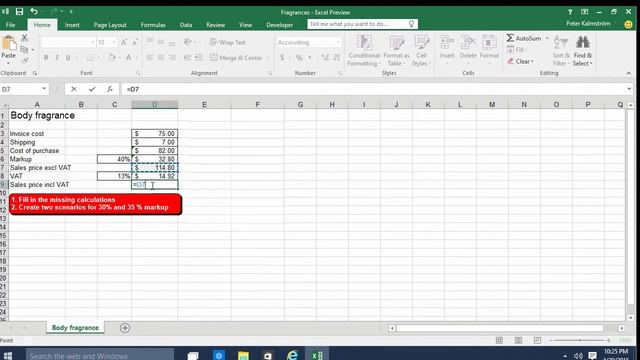Switch to the Page Layout tab
This screenshot has width=640, height=360.
pyautogui.click(x=110, y=25)
